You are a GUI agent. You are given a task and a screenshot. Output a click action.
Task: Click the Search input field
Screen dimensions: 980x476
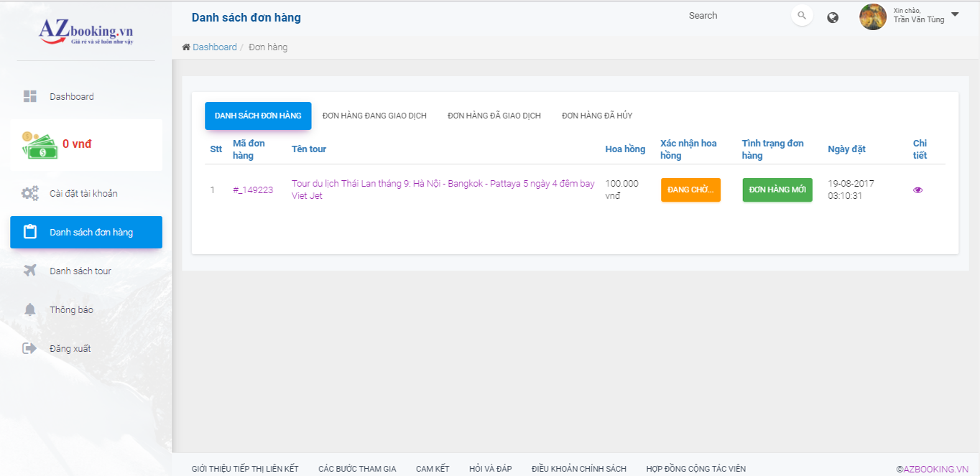(733, 16)
